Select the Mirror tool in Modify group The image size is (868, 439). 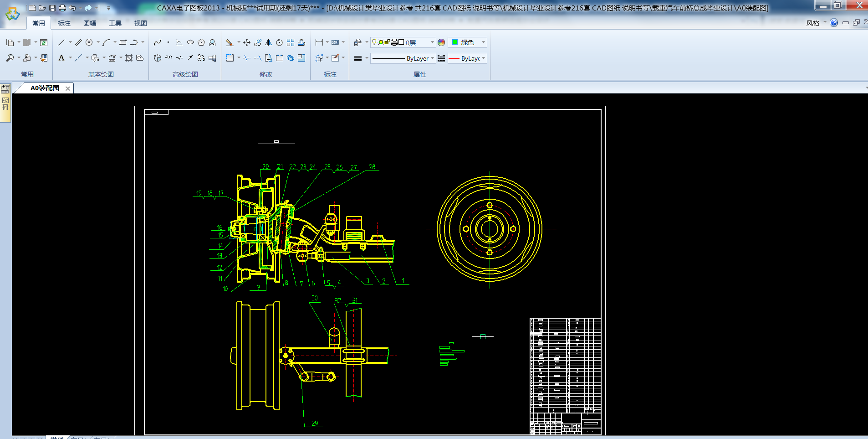269,42
